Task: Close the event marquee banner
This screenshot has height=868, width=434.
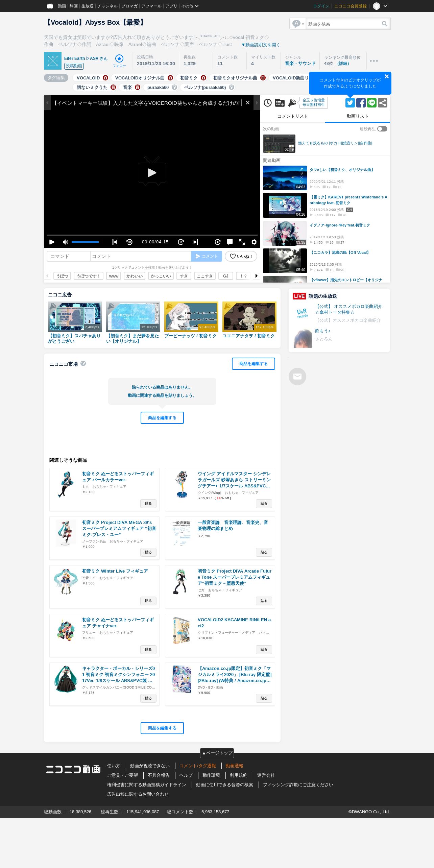Action: [248, 103]
